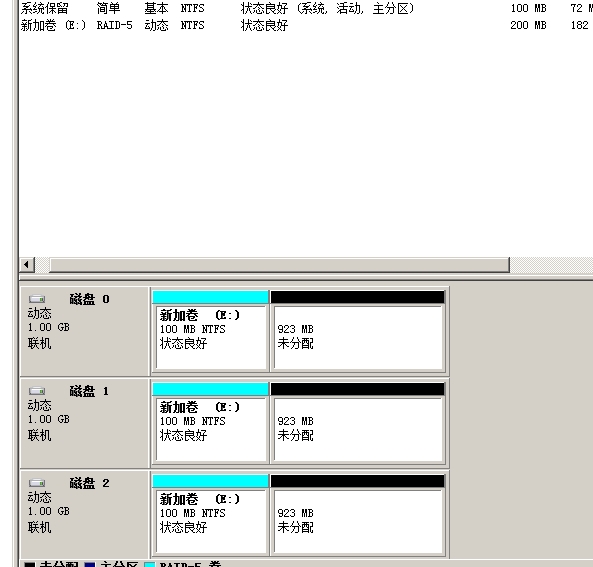Select 923 MB unallocated space on 磁盘 1

coord(358,424)
